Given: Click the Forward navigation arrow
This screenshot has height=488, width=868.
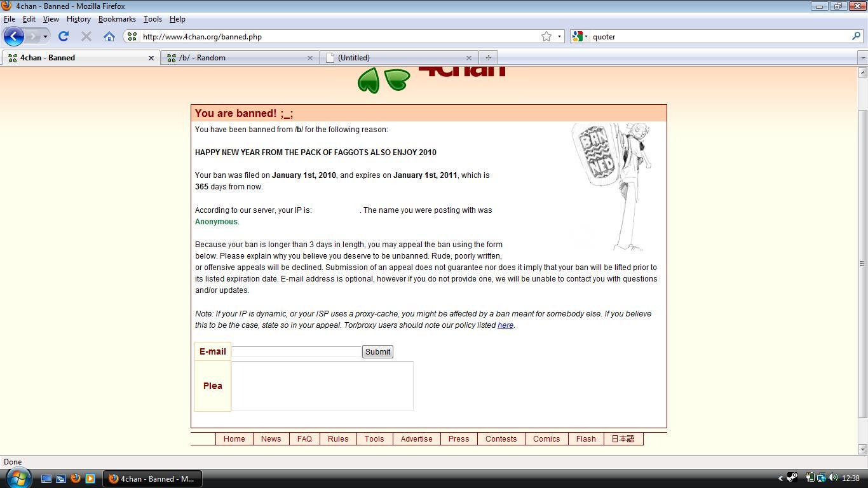Looking at the screenshot, I should click(32, 36).
